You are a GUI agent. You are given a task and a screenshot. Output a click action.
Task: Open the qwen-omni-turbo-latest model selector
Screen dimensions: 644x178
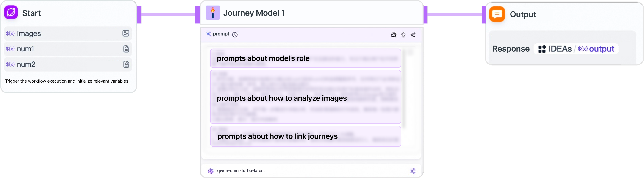coord(241,170)
